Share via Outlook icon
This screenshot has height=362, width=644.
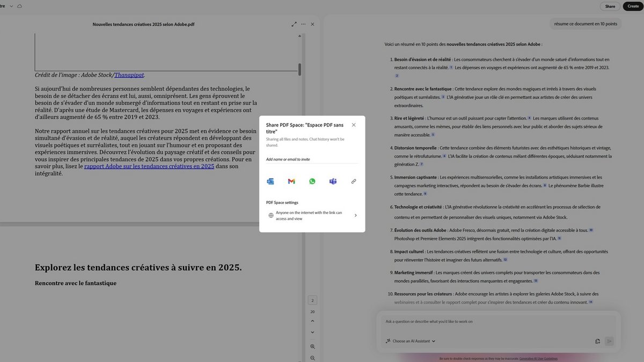270,181
